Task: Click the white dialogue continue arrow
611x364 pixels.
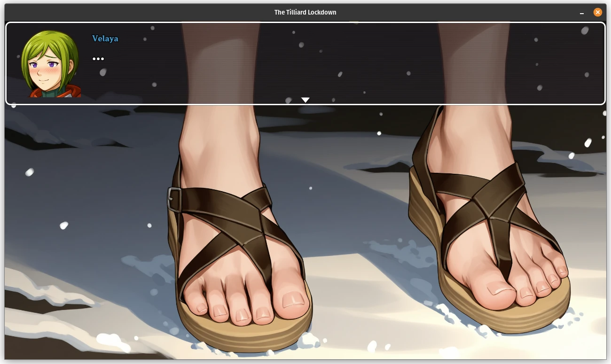Action: point(305,100)
